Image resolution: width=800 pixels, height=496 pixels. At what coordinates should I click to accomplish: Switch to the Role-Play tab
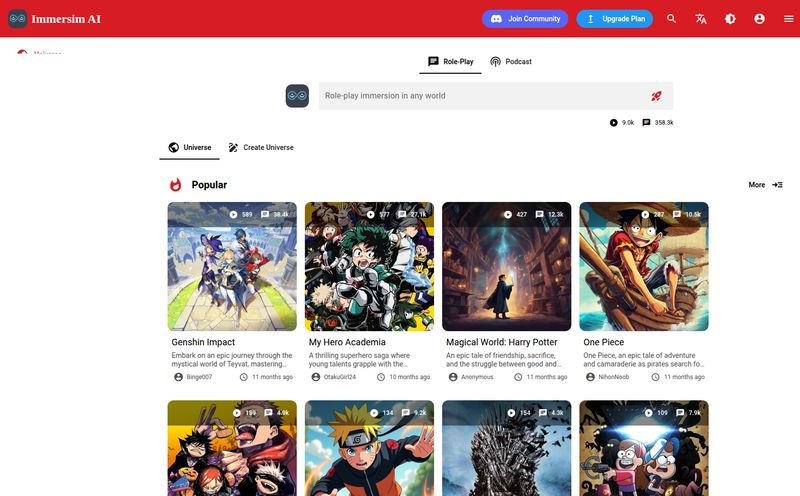click(x=451, y=62)
